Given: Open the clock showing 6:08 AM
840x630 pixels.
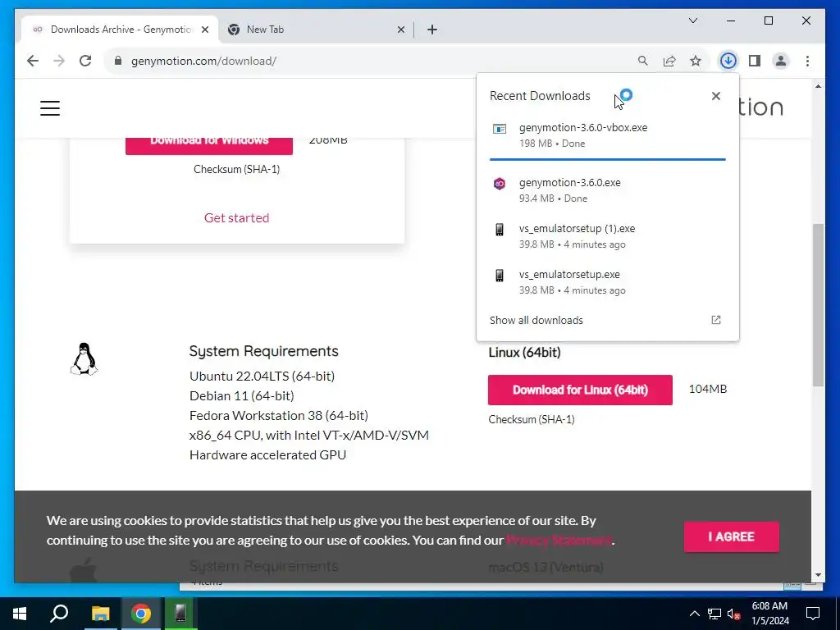Looking at the screenshot, I should coord(769,614).
